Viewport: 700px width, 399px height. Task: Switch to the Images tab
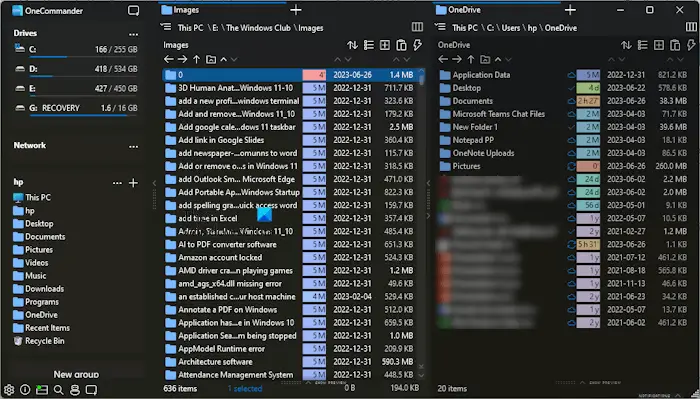point(223,10)
